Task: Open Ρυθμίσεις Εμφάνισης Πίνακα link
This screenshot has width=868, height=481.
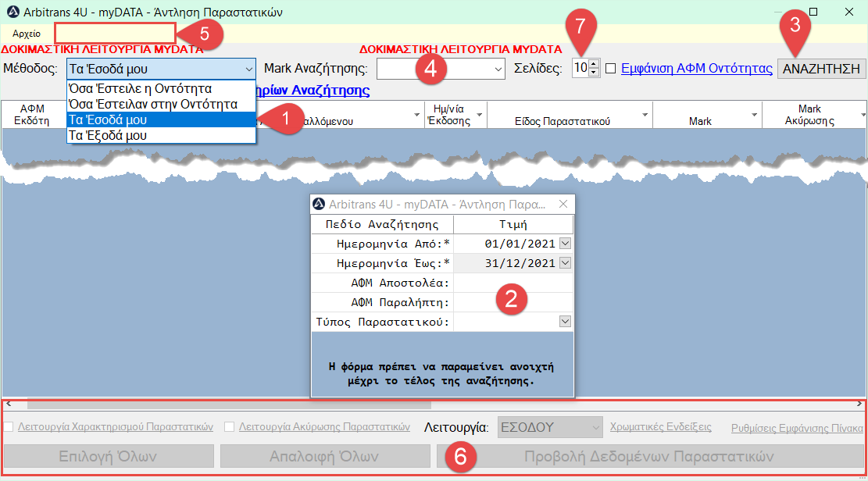Action: point(797,428)
